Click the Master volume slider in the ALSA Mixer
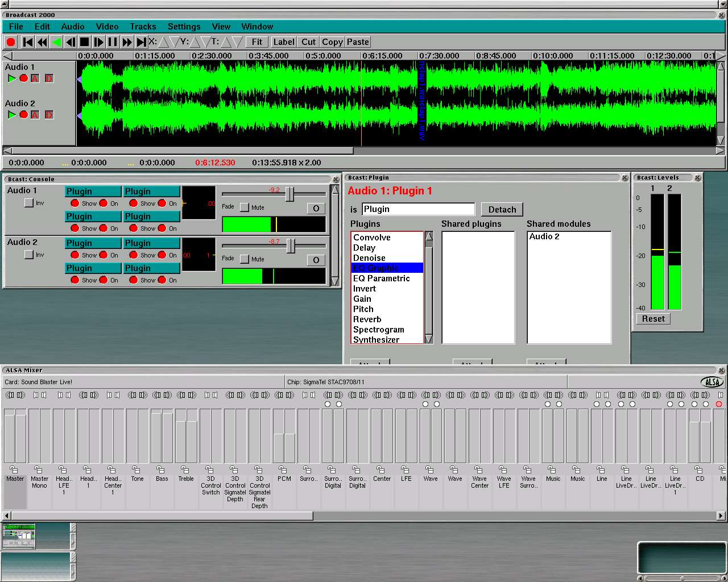The image size is (728, 582). [x=15, y=435]
